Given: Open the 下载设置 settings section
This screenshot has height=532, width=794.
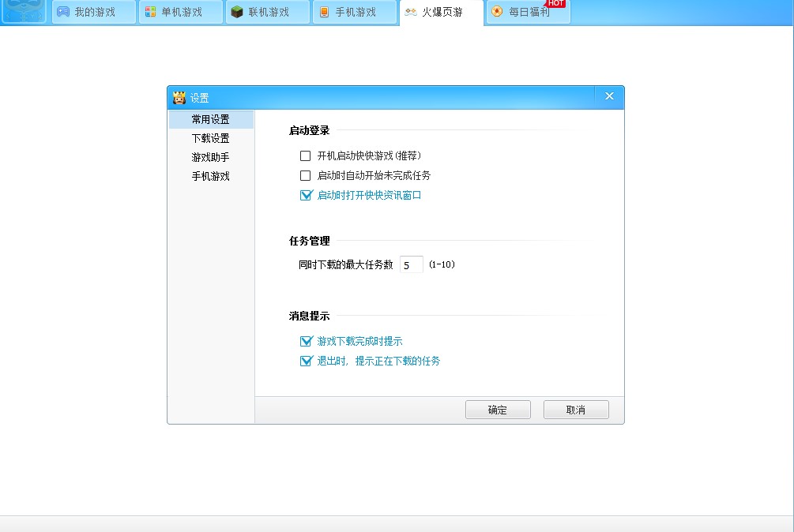Looking at the screenshot, I should 210,137.
